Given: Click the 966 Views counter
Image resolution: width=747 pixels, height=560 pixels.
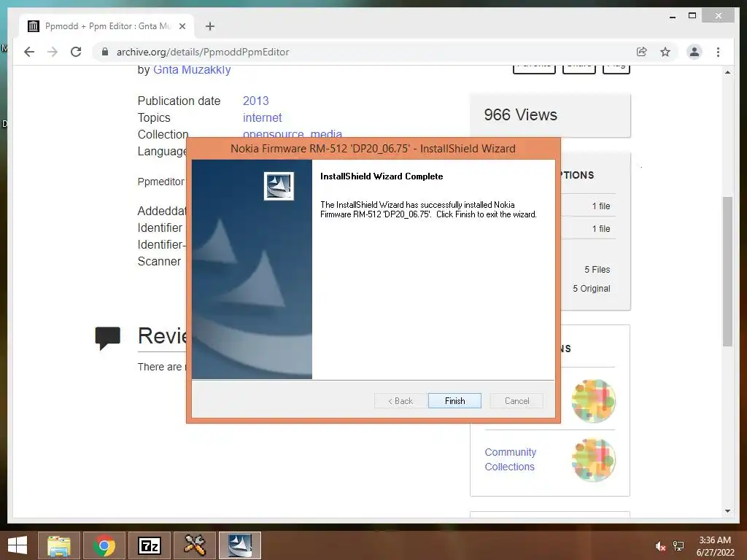Looking at the screenshot, I should click(x=520, y=114).
